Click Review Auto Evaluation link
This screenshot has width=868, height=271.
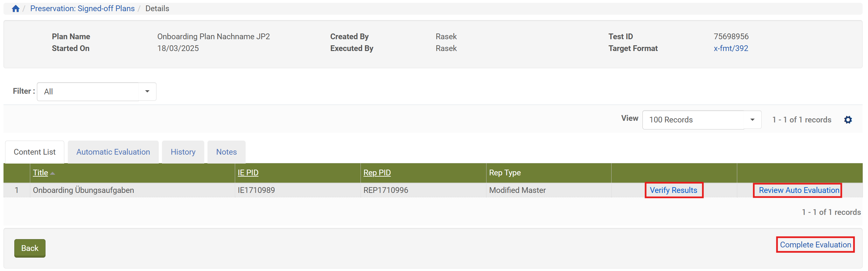(x=799, y=190)
